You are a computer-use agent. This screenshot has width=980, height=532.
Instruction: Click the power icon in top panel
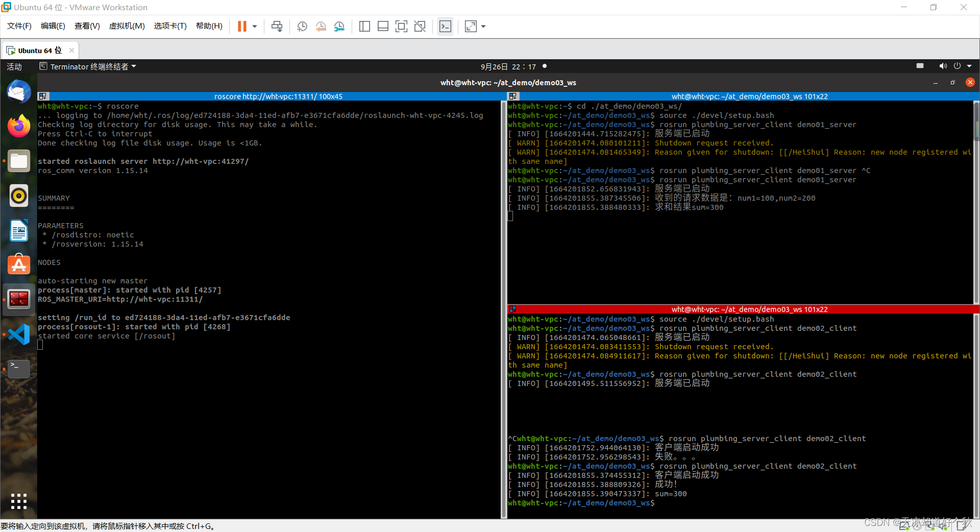coord(957,66)
